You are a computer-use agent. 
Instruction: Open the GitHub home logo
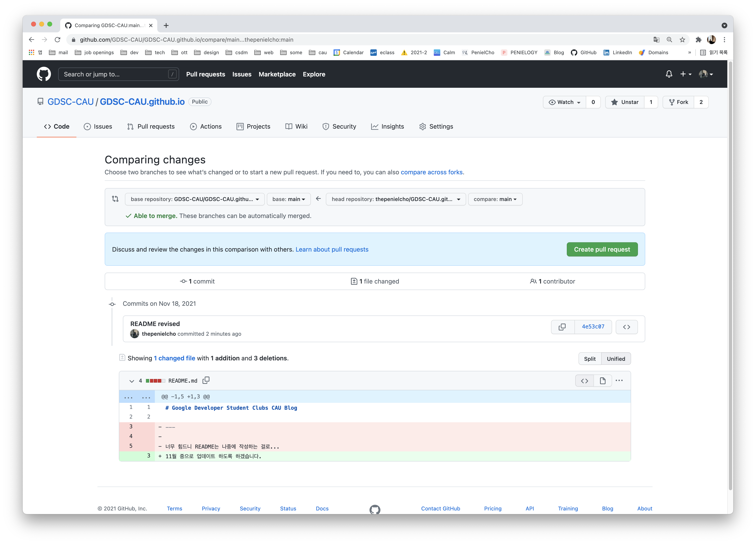click(x=44, y=74)
